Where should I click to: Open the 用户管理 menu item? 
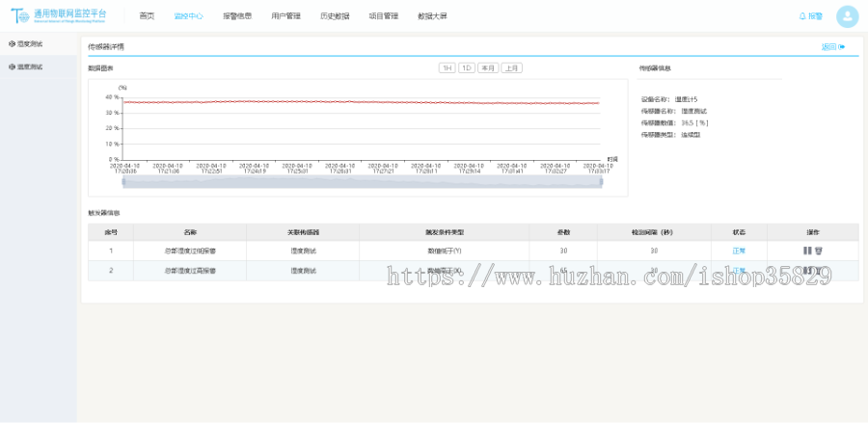285,16
